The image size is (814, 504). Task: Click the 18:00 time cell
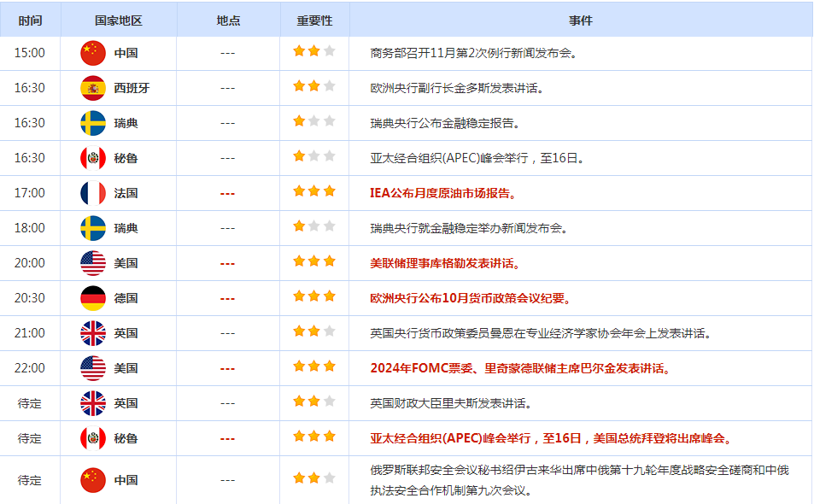[x=30, y=228]
